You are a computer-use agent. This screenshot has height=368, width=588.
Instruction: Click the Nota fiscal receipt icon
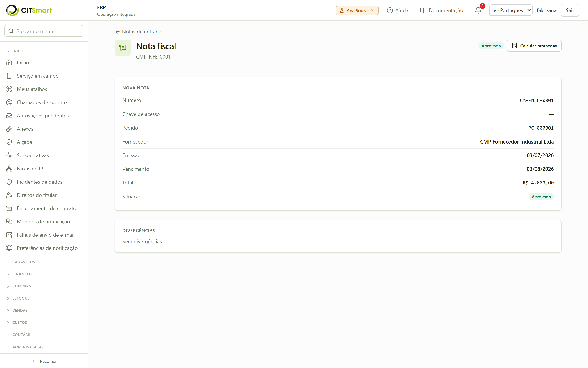[x=123, y=48]
